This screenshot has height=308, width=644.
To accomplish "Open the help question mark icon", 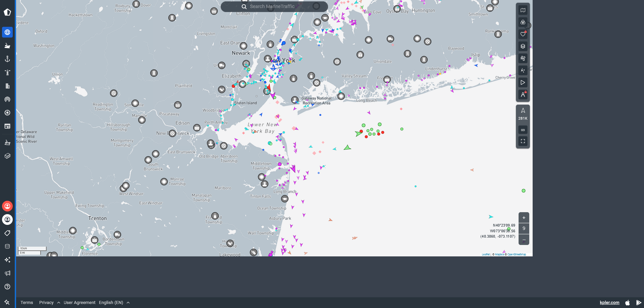I will pos(7,287).
